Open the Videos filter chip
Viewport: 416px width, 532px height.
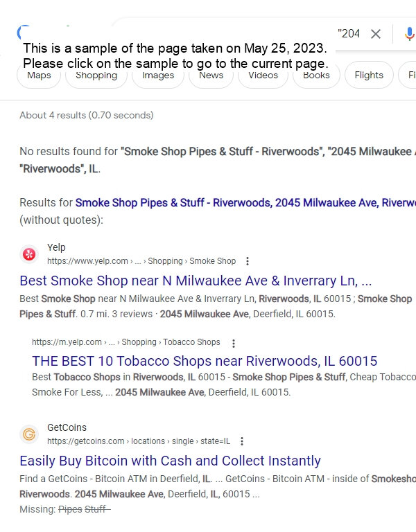coord(263,75)
